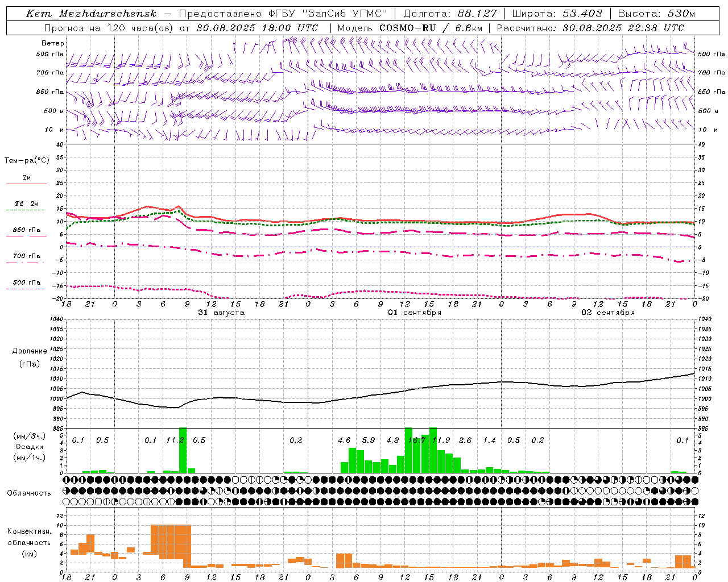This screenshot has height=582, width=728.
Task: Click the unit label "(мм/3ч.)"
Action: [29, 436]
